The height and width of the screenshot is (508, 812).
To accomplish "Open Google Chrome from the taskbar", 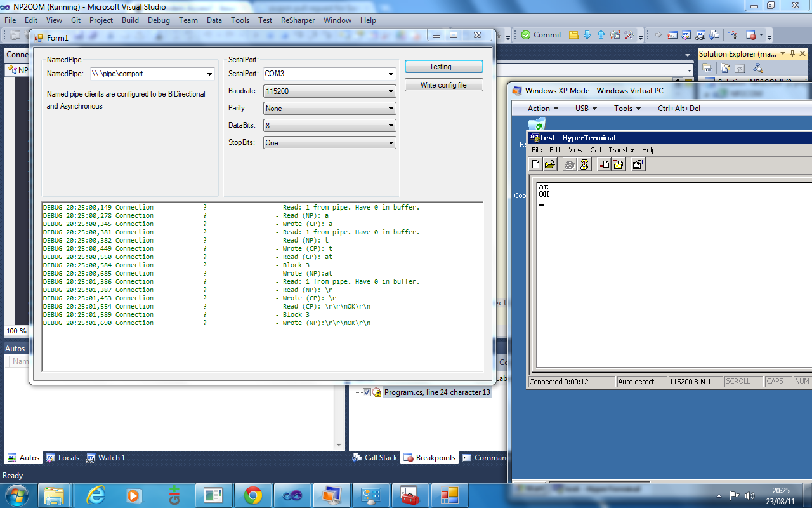I will (x=253, y=495).
